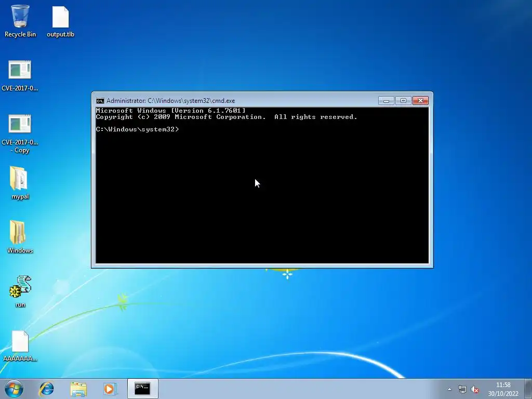
Task: Launch Internet Explorer from taskbar
Action: [46, 389]
